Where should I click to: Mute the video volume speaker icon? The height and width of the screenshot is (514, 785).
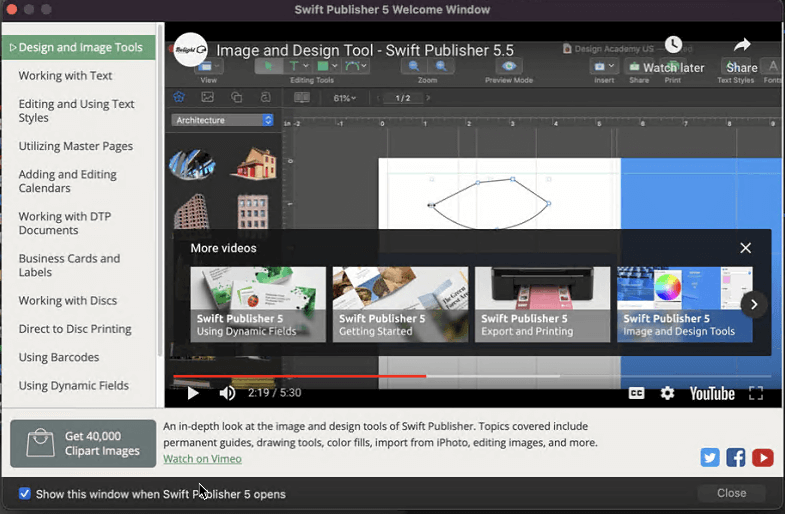(227, 393)
